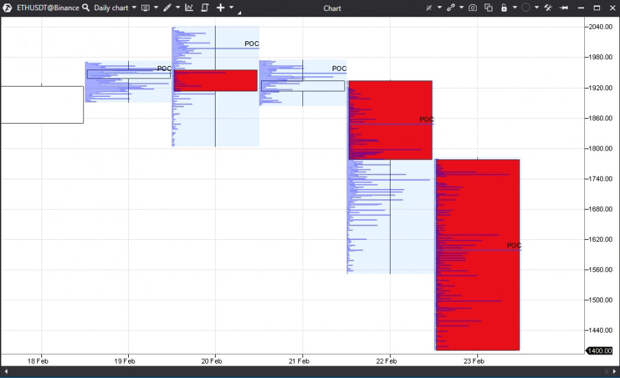Viewport: 620px width, 378px height.
Task: Take a chart screenshot with camera icon
Action: 473,8
